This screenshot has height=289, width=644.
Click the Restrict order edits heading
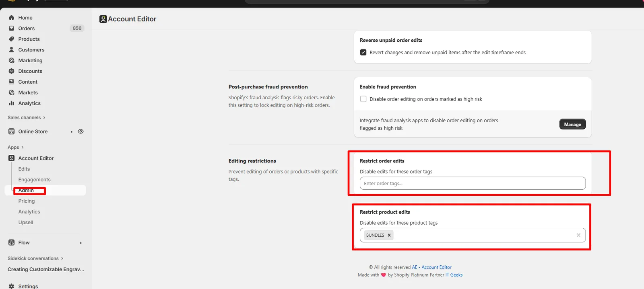coord(382,161)
